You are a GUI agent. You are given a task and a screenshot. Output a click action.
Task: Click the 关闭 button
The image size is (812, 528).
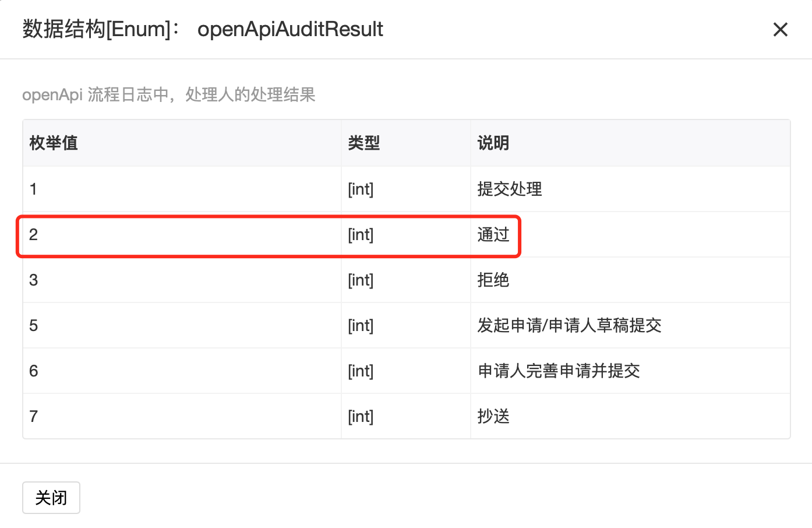51,498
